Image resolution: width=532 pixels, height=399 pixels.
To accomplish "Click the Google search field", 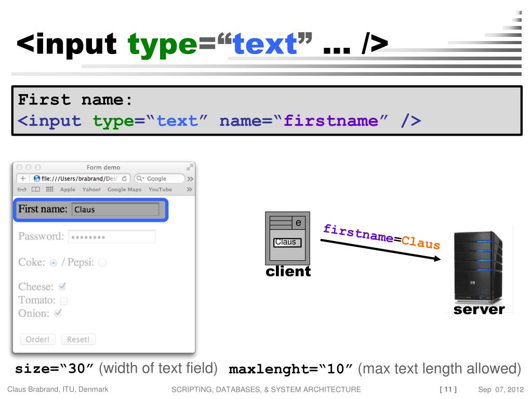I will click(159, 179).
